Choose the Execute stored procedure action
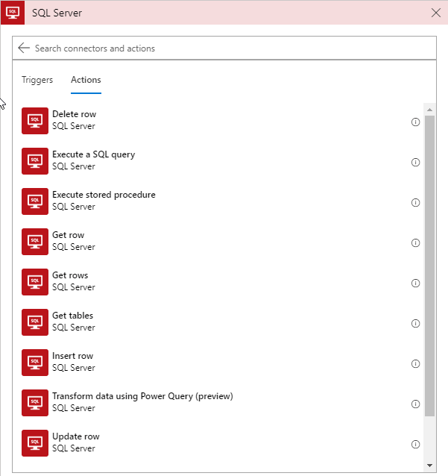The width and height of the screenshot is (448, 476). (221, 201)
